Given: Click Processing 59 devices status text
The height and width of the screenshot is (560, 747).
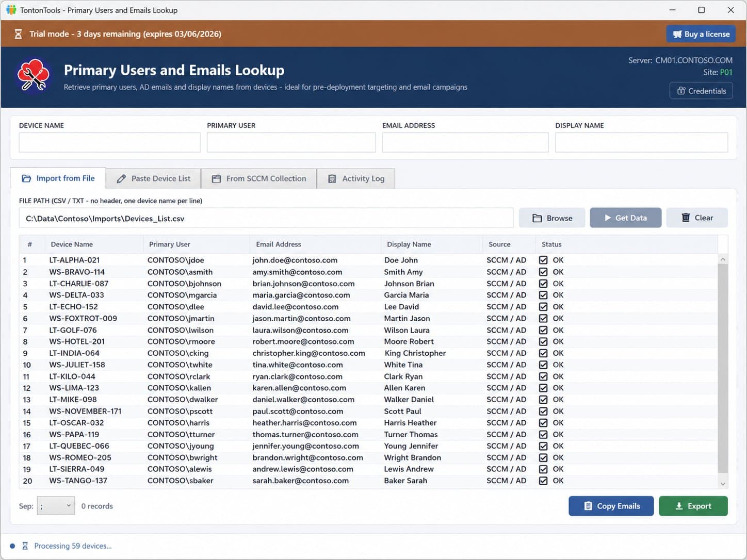Looking at the screenshot, I should (73, 546).
